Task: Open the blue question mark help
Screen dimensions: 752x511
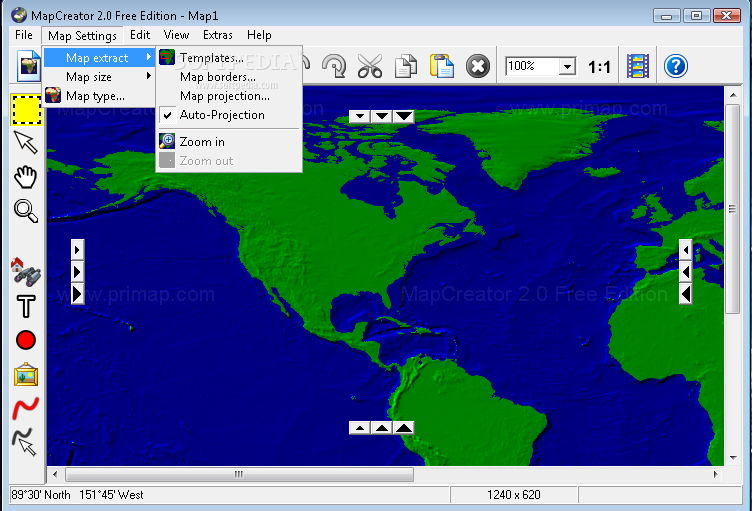Action: (676, 66)
